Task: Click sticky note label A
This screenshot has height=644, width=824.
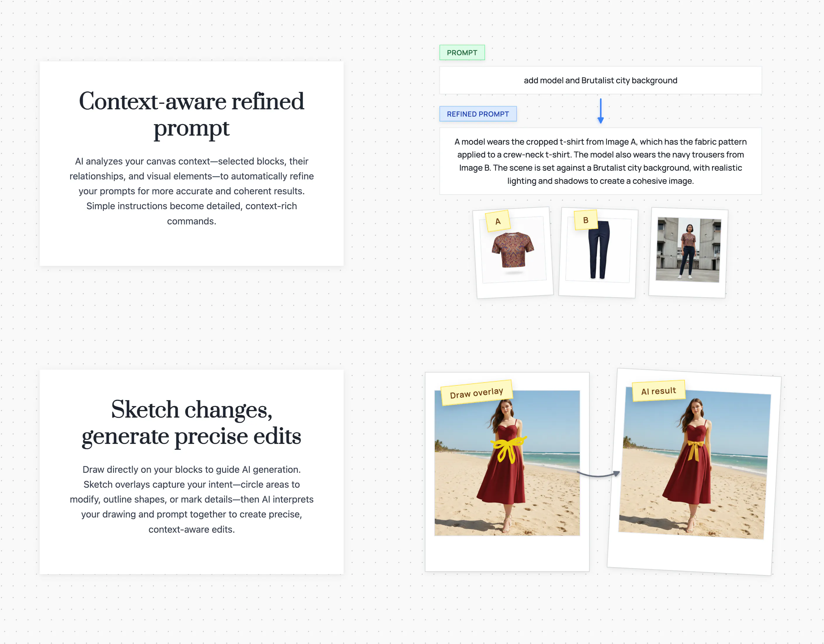Action: pos(498,221)
